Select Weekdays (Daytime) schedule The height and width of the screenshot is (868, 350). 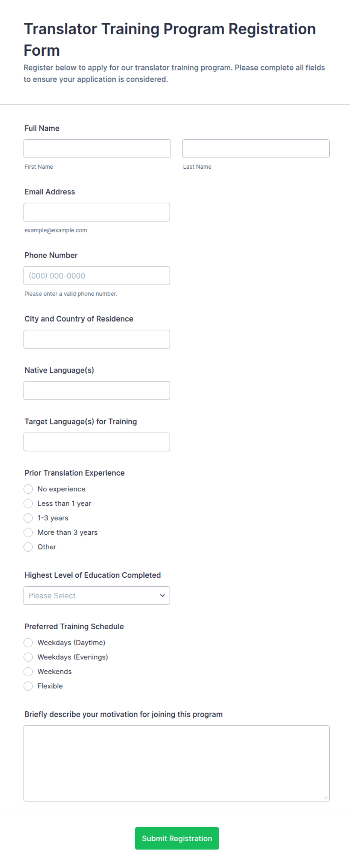tap(28, 643)
